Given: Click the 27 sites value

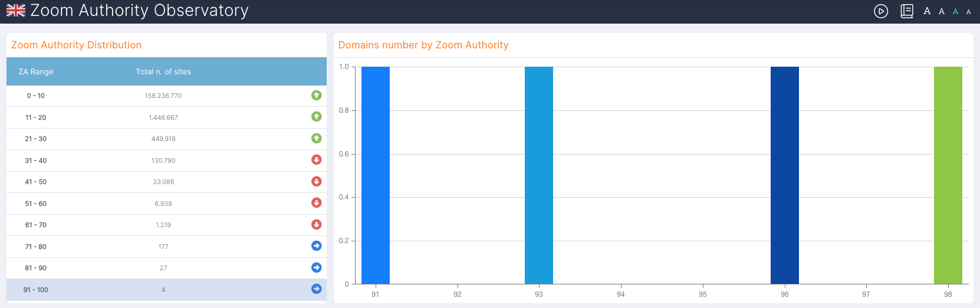Looking at the screenshot, I should tap(163, 268).
